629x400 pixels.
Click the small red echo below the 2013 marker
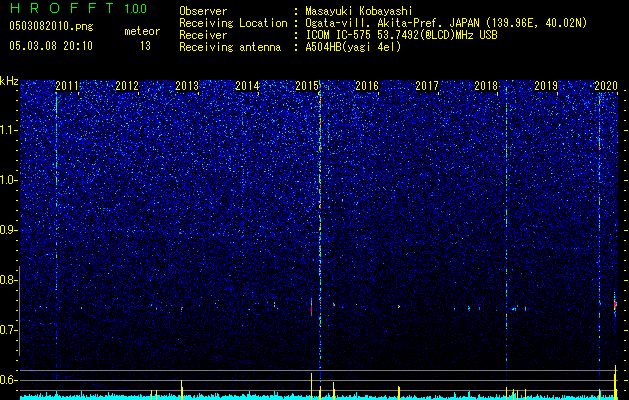point(182,309)
